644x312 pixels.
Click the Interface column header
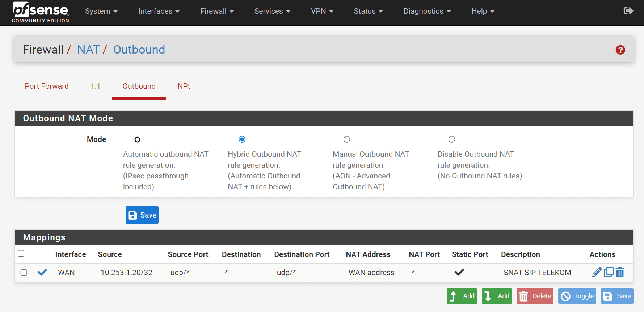click(71, 254)
